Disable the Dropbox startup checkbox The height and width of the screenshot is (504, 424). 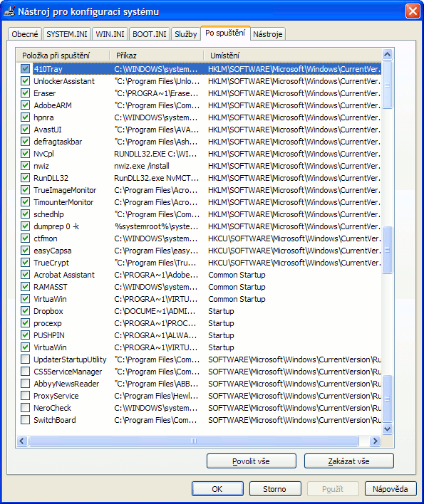tap(25, 311)
